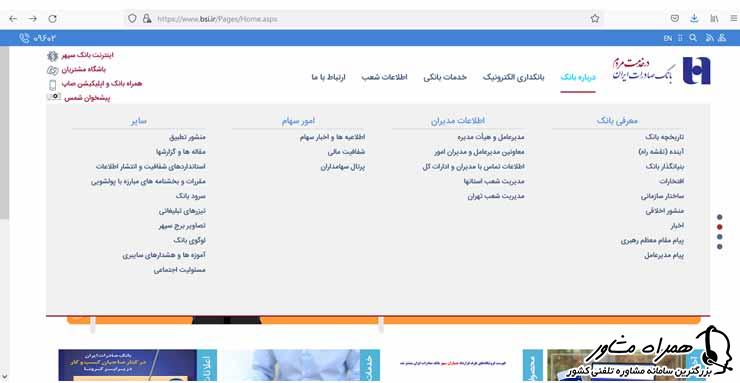Open لوگوی بانک link
This screenshot has width=740, height=383.
(190, 241)
